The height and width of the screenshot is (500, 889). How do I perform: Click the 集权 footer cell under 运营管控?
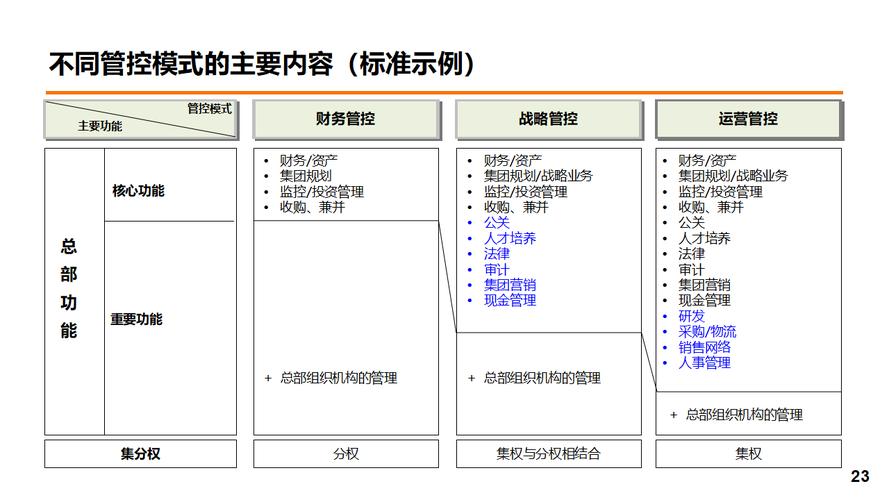[748, 454]
